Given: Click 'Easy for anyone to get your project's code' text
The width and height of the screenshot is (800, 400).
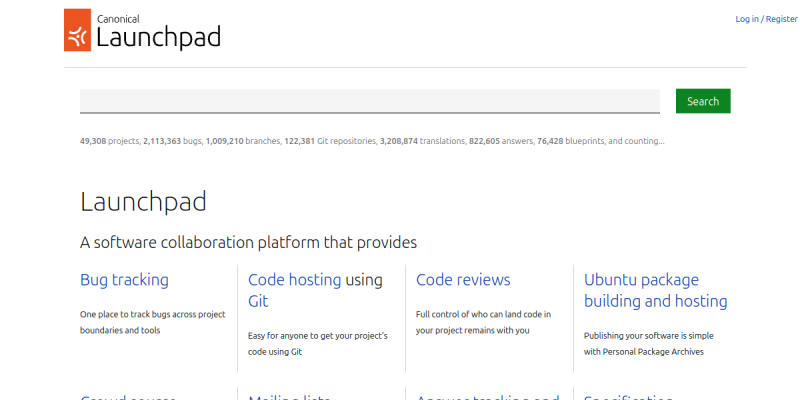Looking at the screenshot, I should pyautogui.click(x=318, y=344).
